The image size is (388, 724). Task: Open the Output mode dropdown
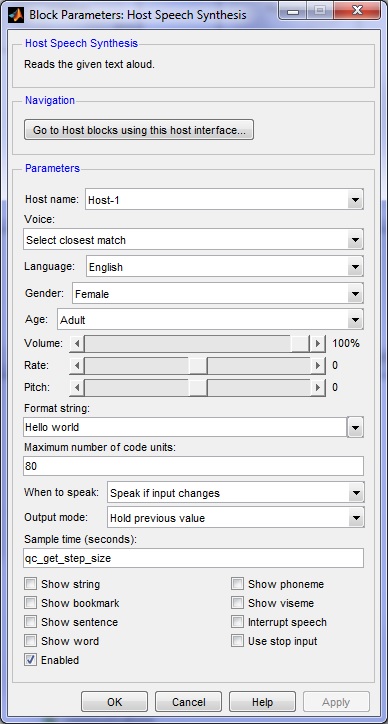coord(236,518)
